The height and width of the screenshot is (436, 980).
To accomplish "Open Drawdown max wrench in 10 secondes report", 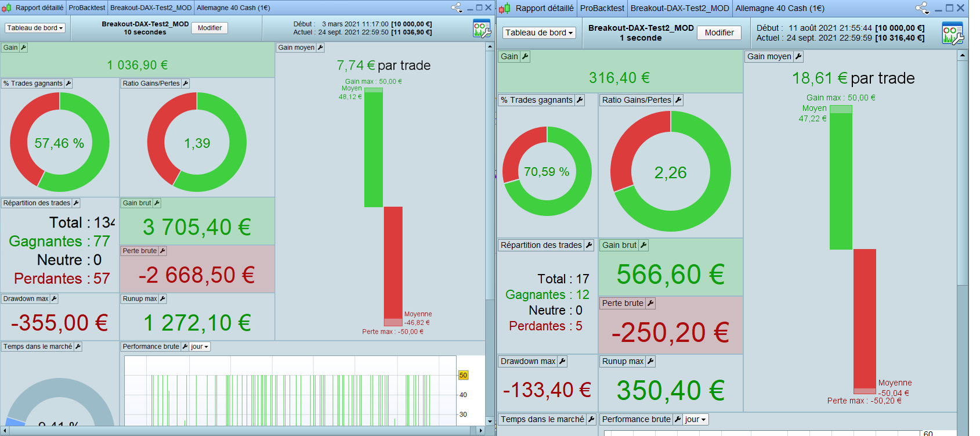I will click(54, 299).
